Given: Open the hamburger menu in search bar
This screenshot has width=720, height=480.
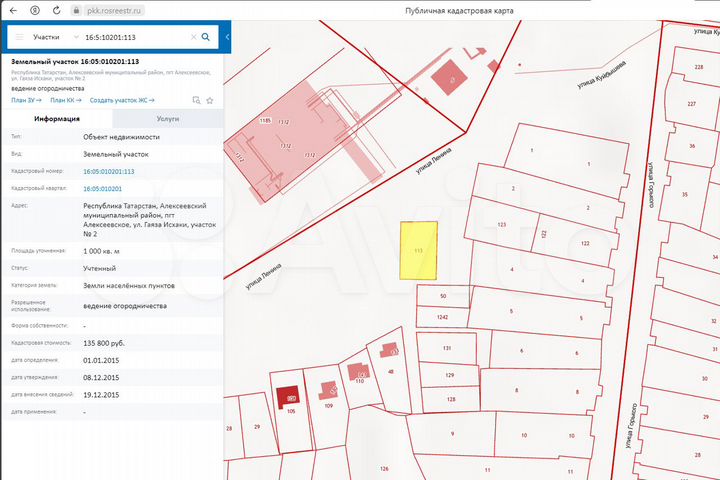Looking at the screenshot, I should [18, 37].
